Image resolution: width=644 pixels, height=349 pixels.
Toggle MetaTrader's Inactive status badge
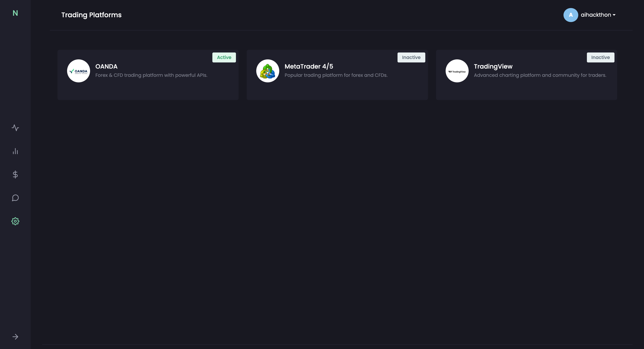[x=411, y=57]
